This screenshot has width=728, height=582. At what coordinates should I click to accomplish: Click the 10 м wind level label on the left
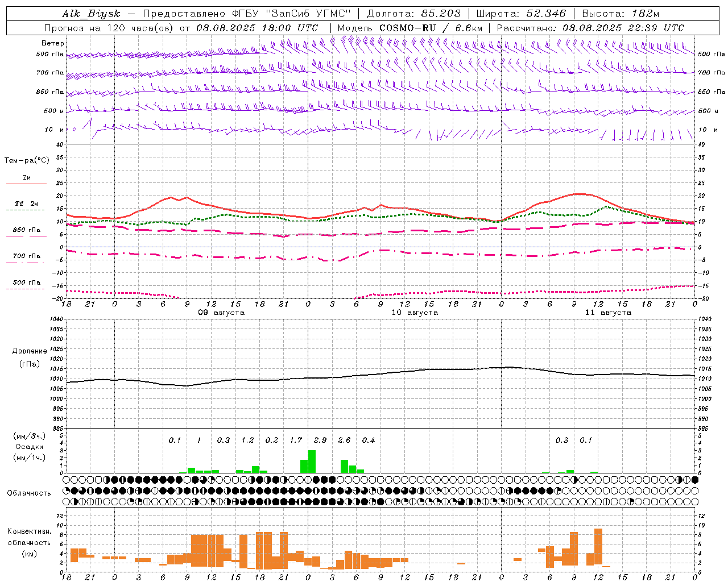[x=55, y=130]
